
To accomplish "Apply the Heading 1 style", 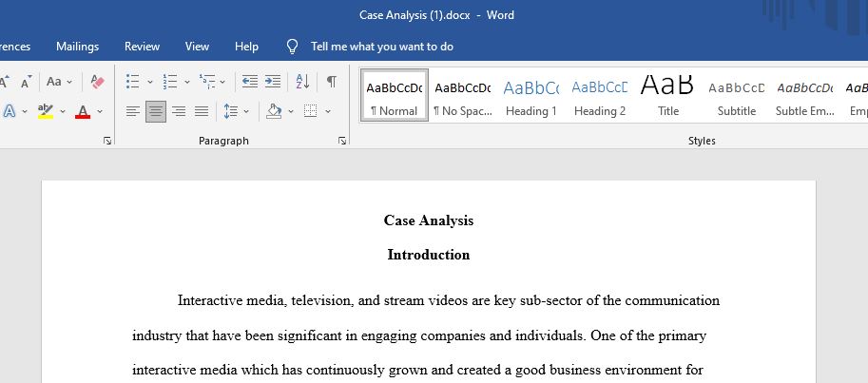I will pos(530,95).
